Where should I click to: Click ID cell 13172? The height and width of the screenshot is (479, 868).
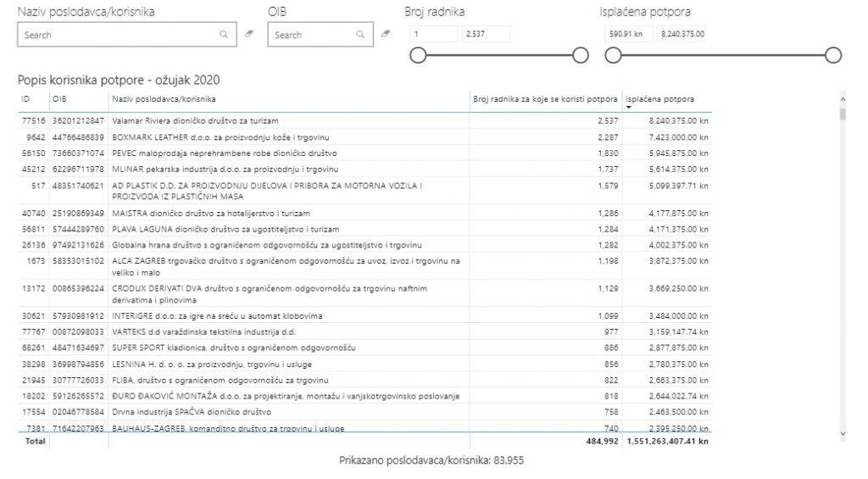pos(33,288)
